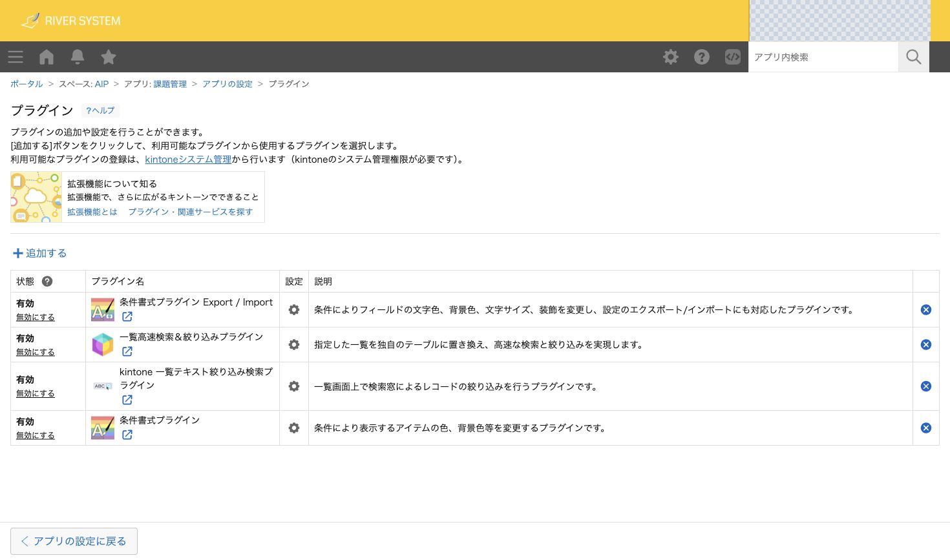Click the search magnifier button
Viewport: 950px width, 560px height.
tap(914, 57)
